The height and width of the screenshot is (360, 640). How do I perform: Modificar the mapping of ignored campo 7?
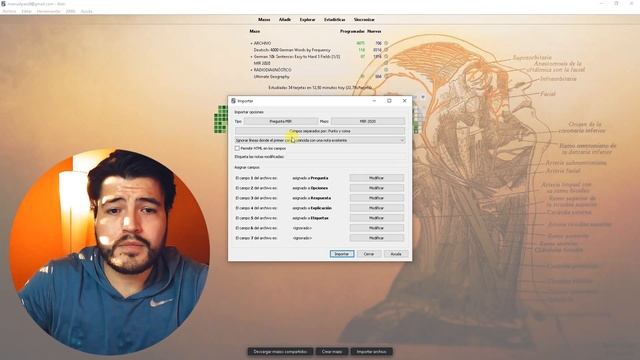(376, 238)
